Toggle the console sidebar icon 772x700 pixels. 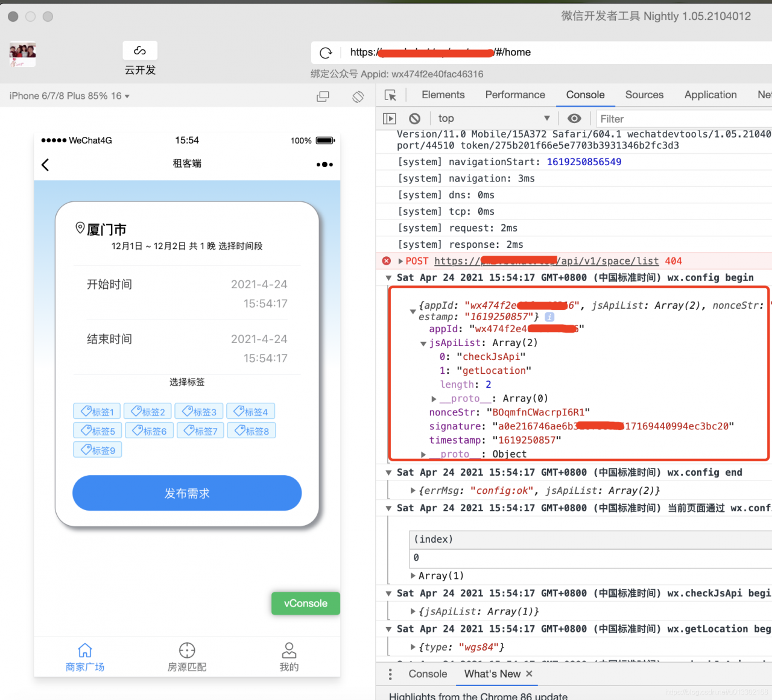point(390,119)
